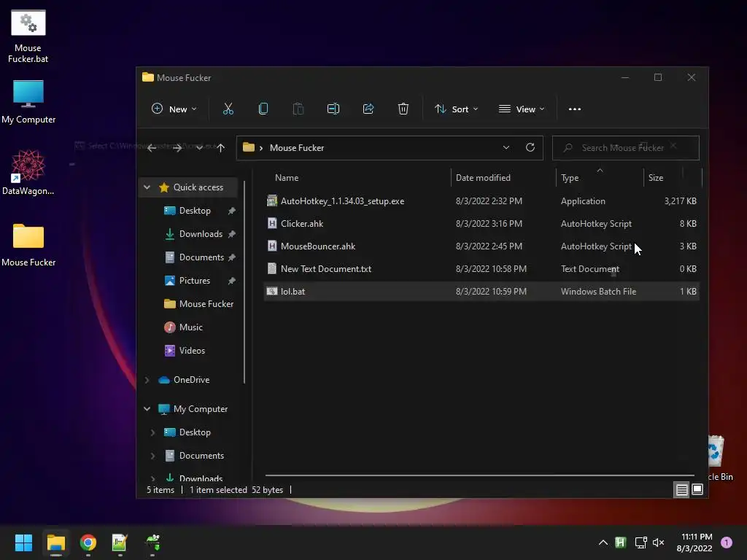
Task: Unpin Desktop from Quick access pin
Action: coord(231,211)
